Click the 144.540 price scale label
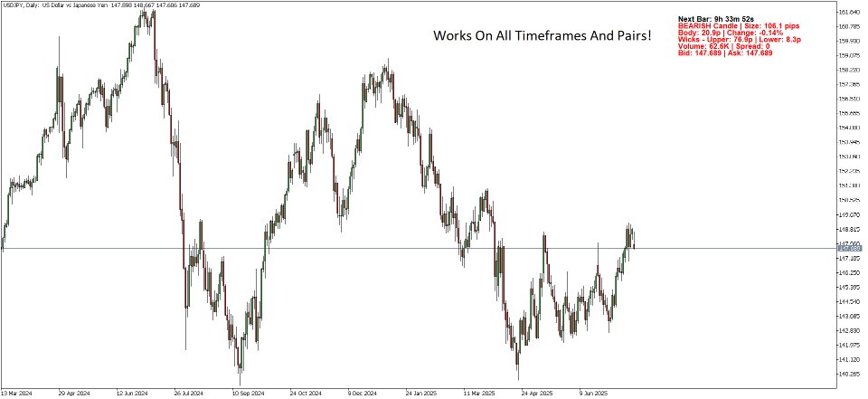This screenshot has height=399, width=868. pyautogui.click(x=850, y=302)
